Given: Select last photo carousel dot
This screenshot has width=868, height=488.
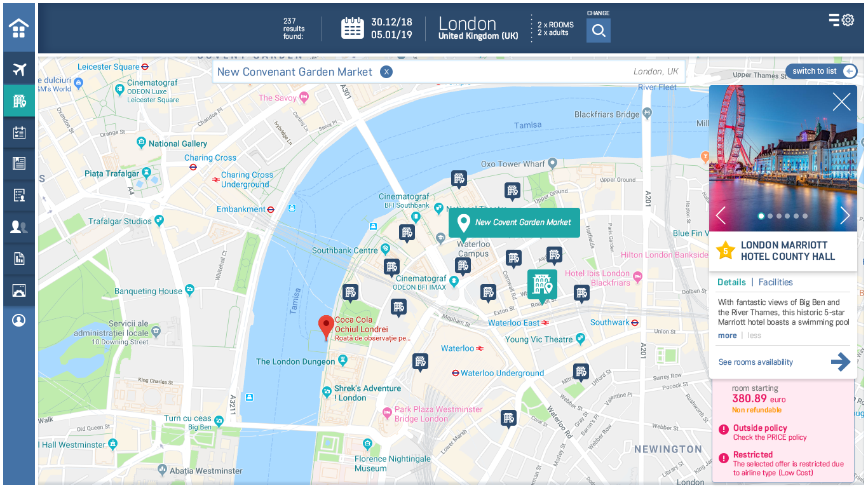Looking at the screenshot, I should [x=805, y=216].
